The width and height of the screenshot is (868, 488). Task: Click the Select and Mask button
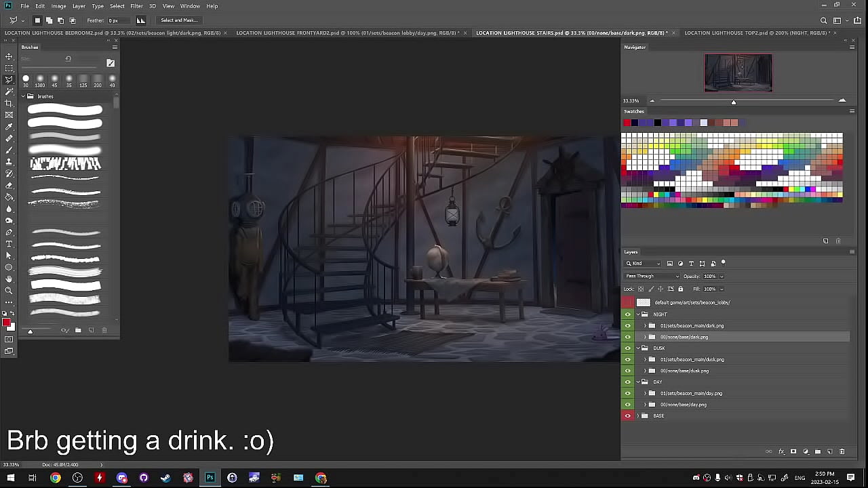click(179, 20)
